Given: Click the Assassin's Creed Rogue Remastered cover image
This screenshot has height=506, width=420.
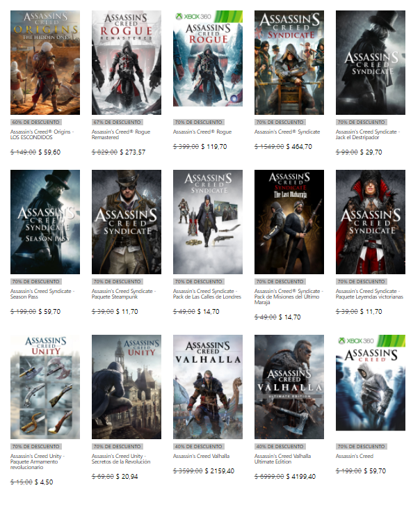Looking at the screenshot, I should tap(127, 63).
